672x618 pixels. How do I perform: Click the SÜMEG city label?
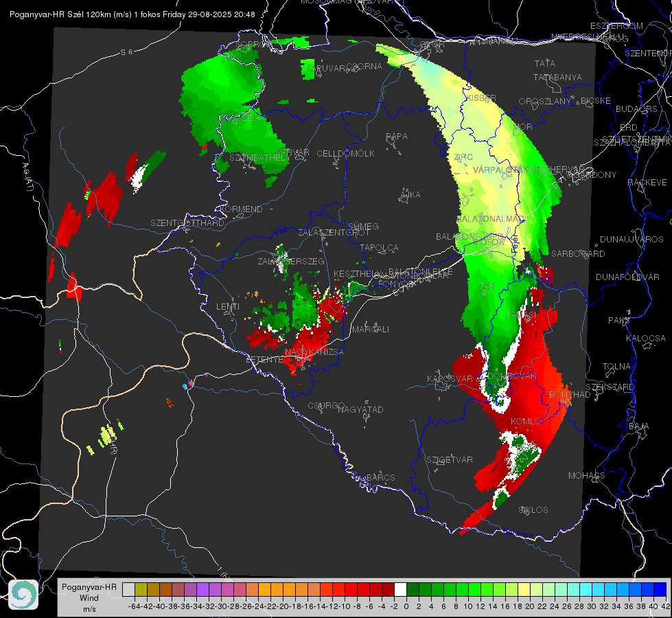(x=363, y=226)
